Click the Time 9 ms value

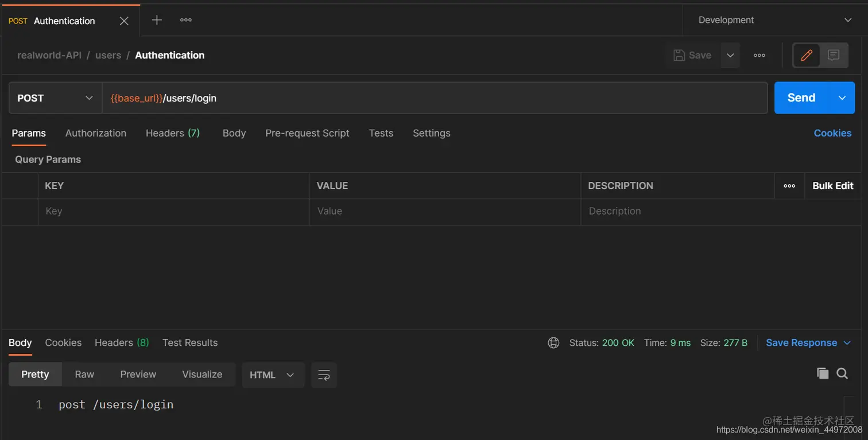[680, 342]
